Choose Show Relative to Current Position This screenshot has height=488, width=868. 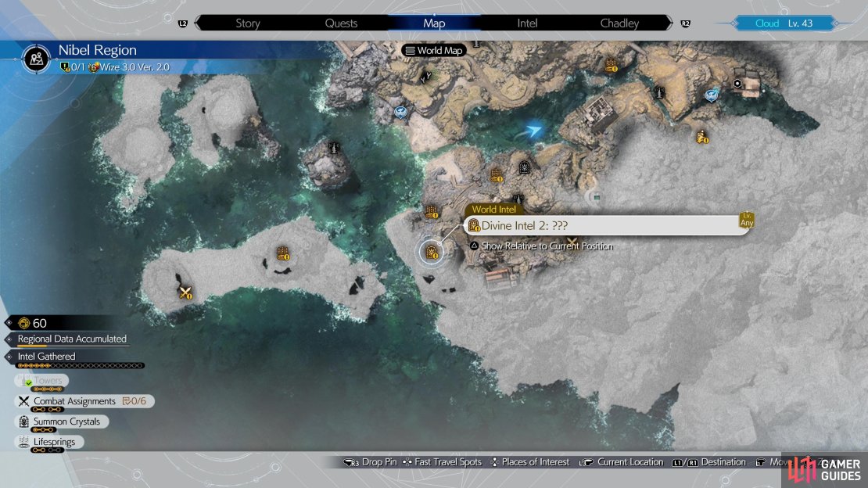[x=542, y=246]
